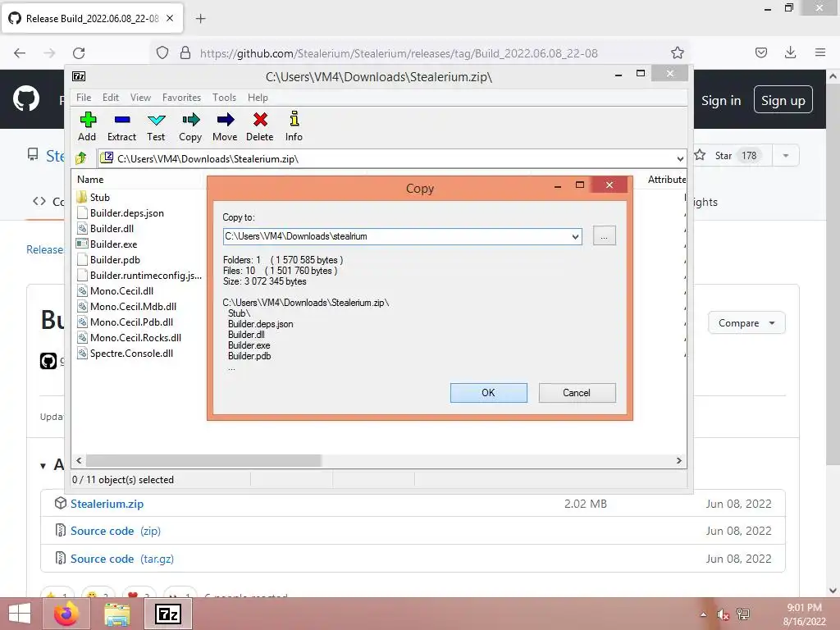The height and width of the screenshot is (630, 840).
Task: Go up one folder level icon
Action: (81, 158)
